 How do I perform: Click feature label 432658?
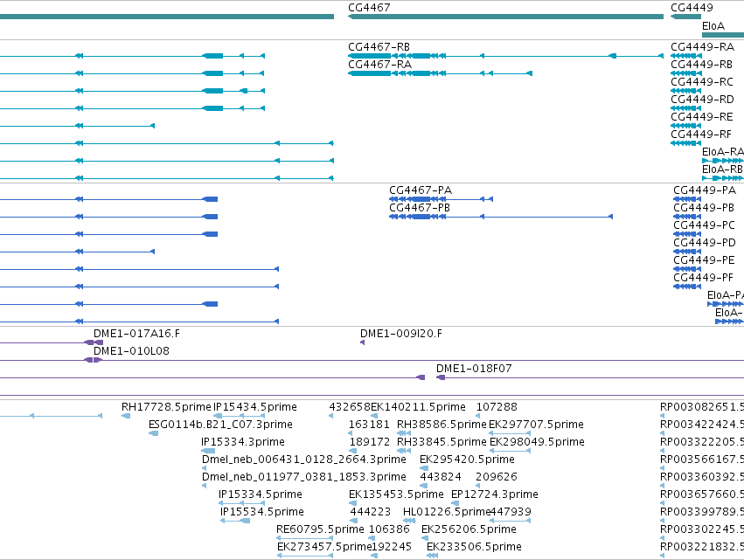(x=350, y=407)
